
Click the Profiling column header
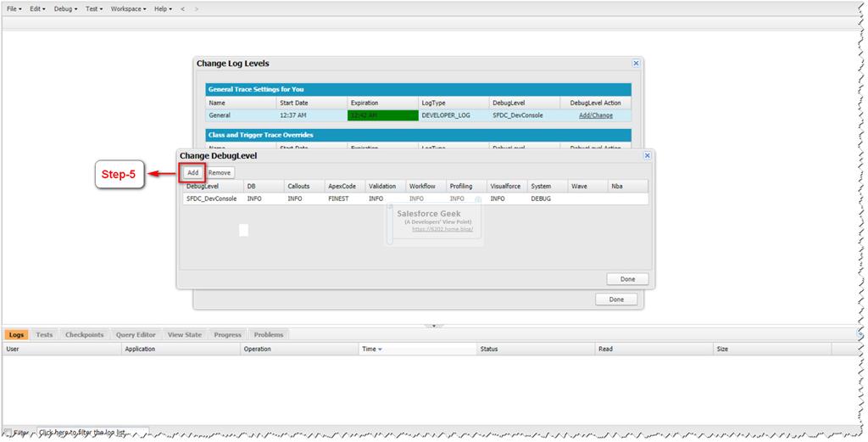coord(466,186)
